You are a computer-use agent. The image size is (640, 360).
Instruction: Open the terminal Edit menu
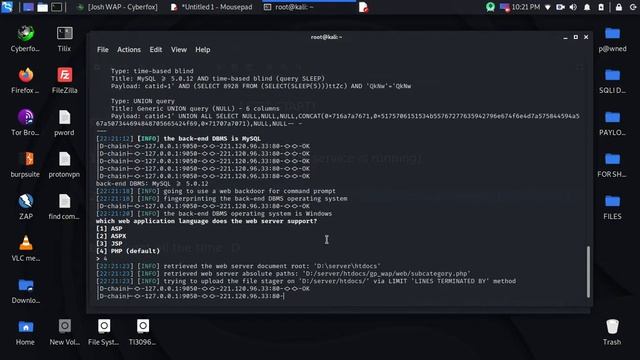156,49
